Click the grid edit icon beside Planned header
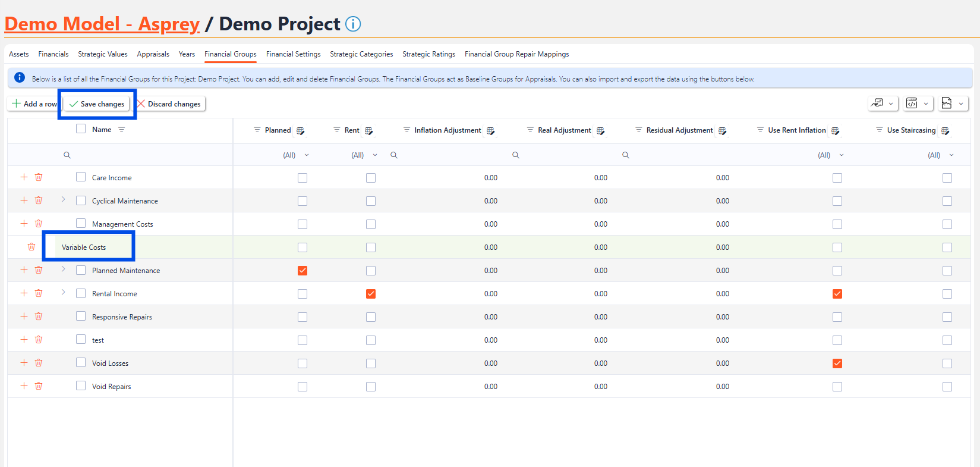 (x=300, y=131)
